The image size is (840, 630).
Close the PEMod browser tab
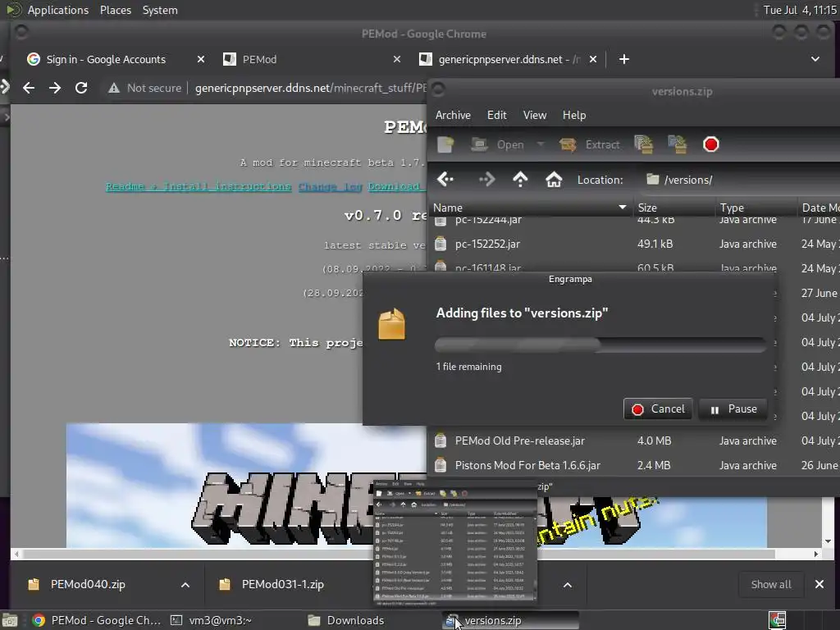tap(396, 59)
